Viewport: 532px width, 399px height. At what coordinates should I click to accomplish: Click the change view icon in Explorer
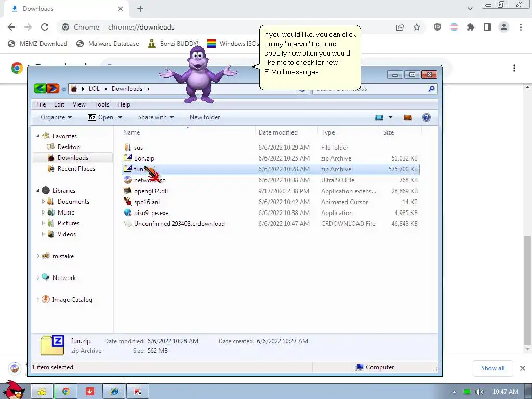[379, 117]
